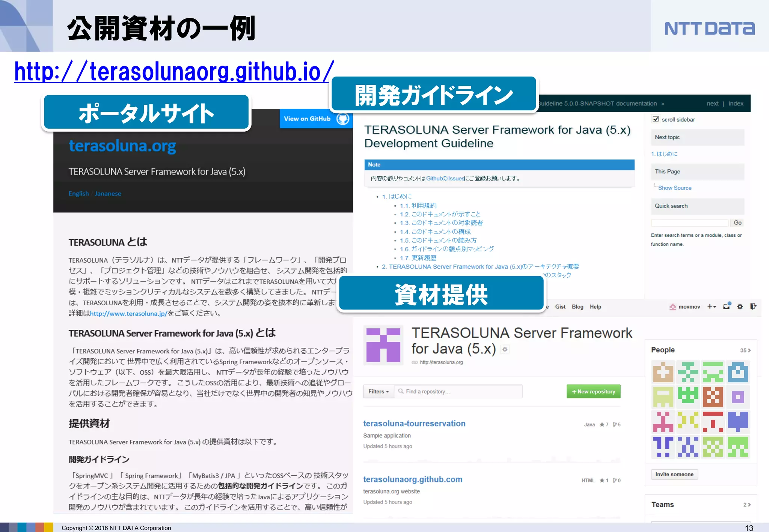The width and height of the screenshot is (769, 532).
Task: Open the http://www.terasoluna.jp/ link
Action: tap(128, 314)
